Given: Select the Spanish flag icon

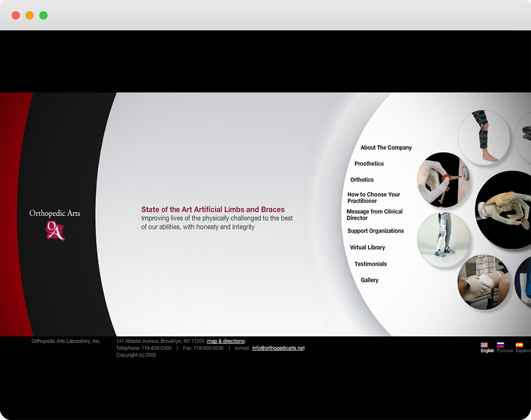Looking at the screenshot, I should click(519, 345).
